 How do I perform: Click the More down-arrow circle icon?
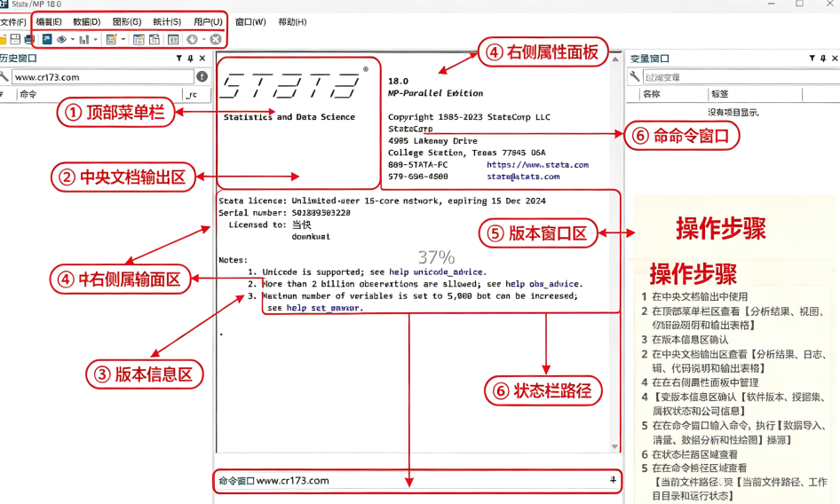[x=192, y=39]
